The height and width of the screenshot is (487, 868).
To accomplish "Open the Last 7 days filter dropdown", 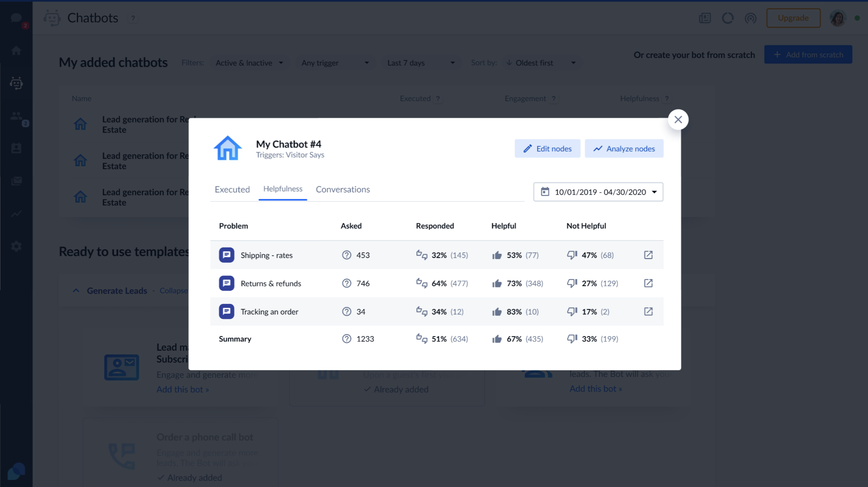I will [x=421, y=63].
